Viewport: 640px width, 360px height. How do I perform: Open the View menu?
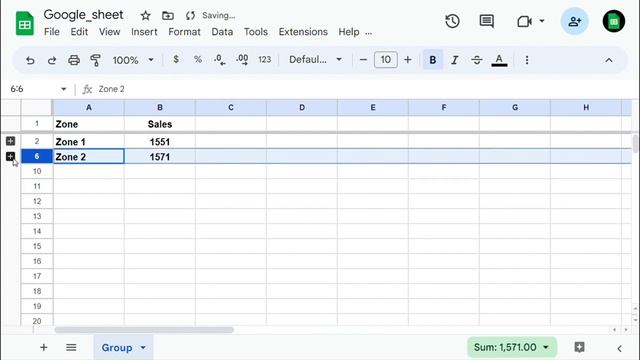(x=109, y=32)
